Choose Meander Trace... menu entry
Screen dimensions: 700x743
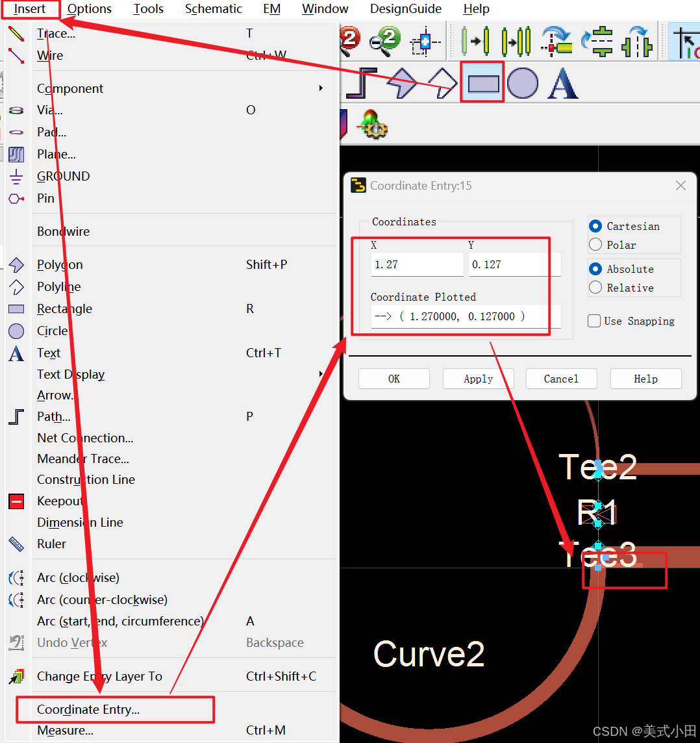83,459
